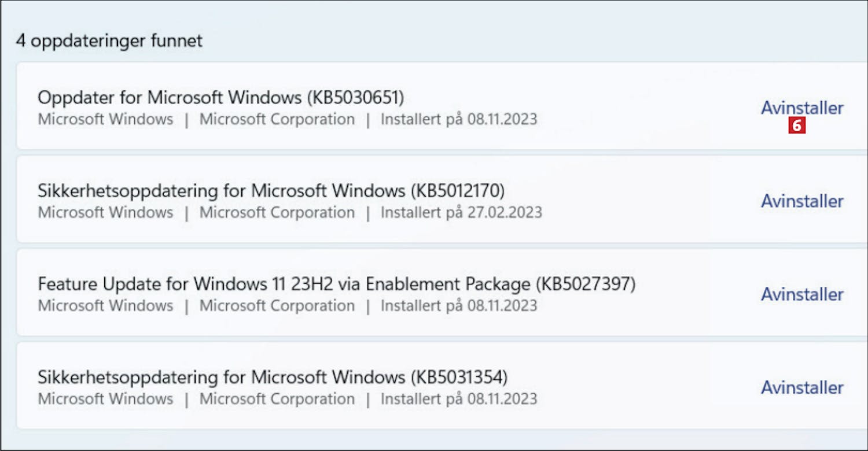Click Microsoft Corporation under Feature Update entry

click(277, 306)
